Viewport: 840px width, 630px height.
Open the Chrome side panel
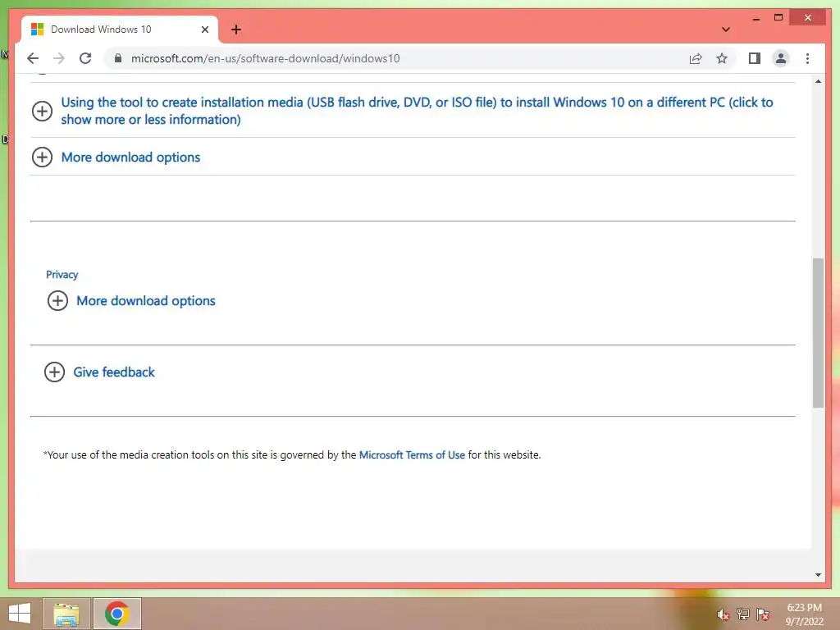[x=755, y=58]
